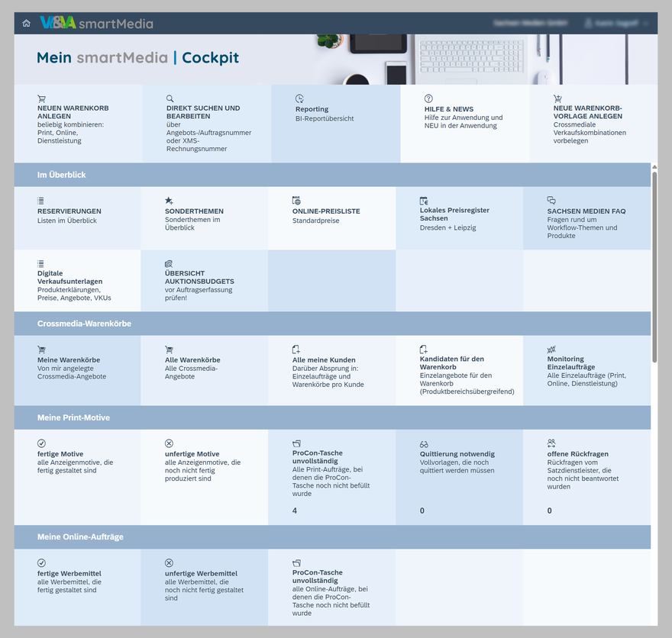672x638 pixels.
Task: Open Sachsen Medien FAQ title
Action: (586, 211)
